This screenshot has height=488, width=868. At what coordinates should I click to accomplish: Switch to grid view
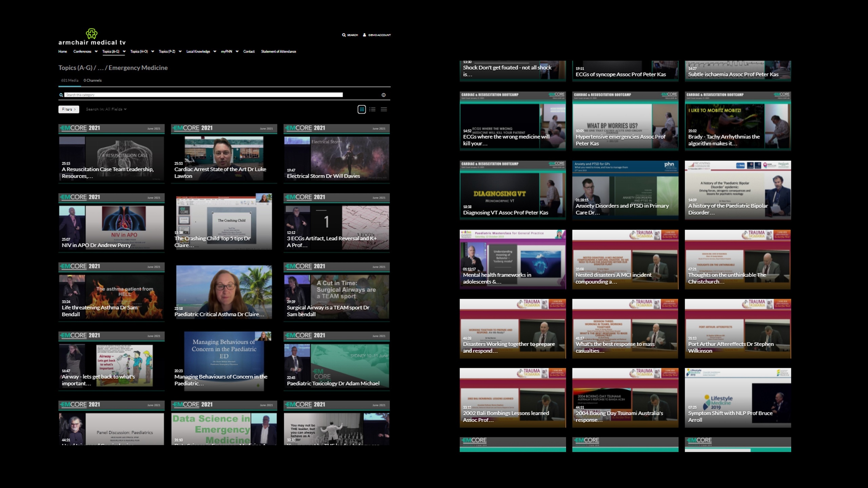tap(362, 109)
